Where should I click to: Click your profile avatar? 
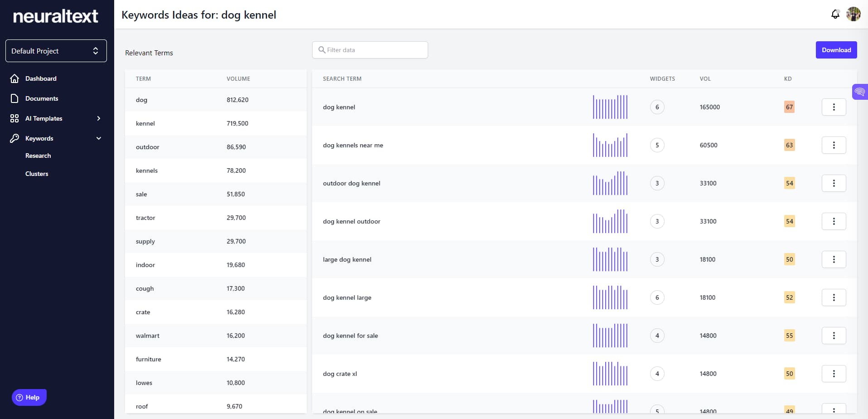tap(854, 14)
